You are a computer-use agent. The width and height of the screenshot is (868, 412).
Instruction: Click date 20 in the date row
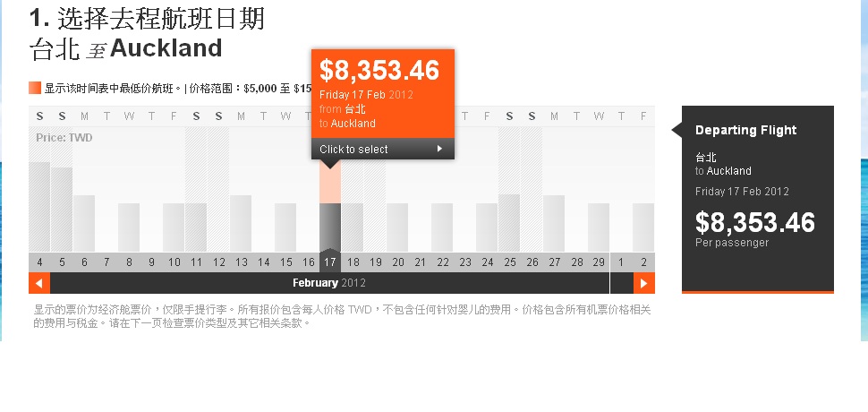point(397,262)
